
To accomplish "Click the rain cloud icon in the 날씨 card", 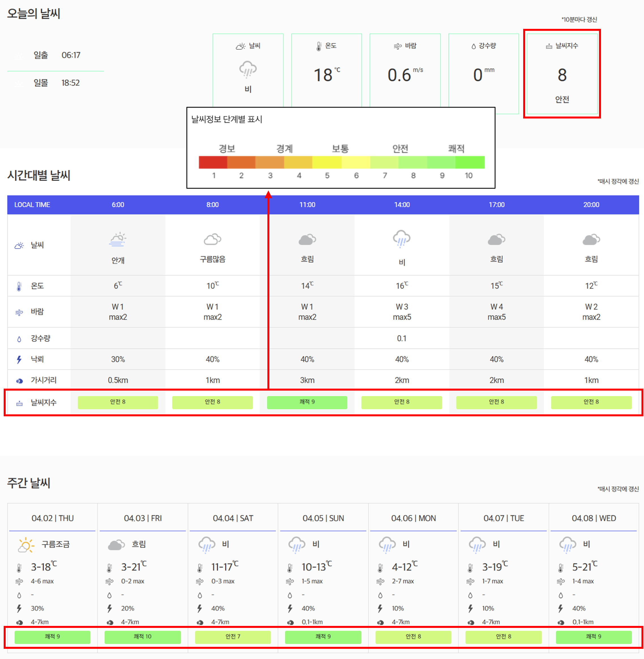I will tap(248, 69).
